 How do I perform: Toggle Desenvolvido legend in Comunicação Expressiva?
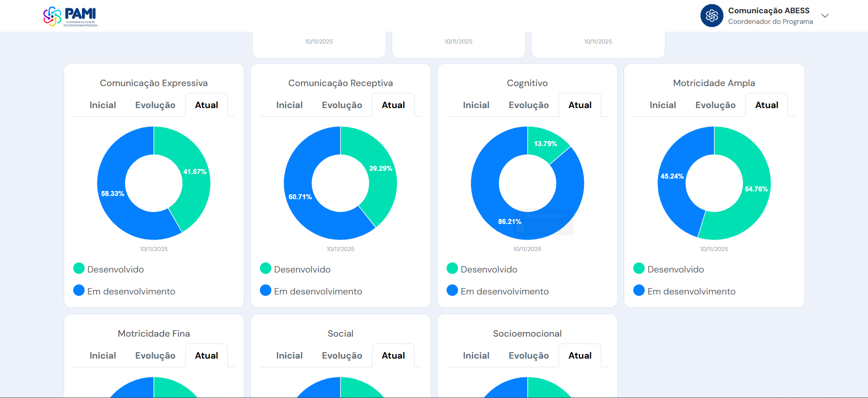pyautogui.click(x=115, y=269)
